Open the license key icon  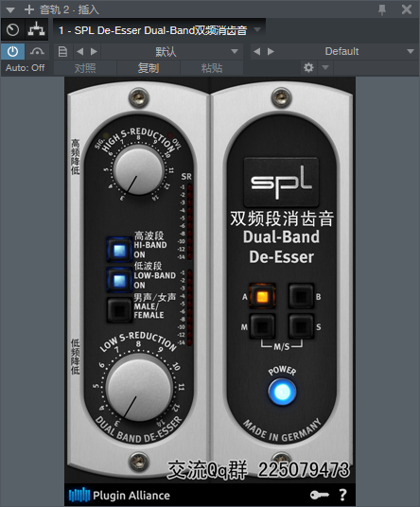(319, 495)
